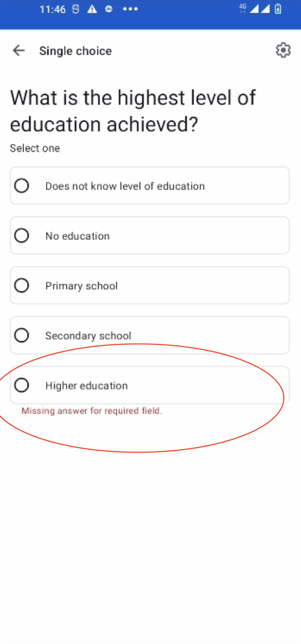
Task: Tap the "Missing answer for required field" error
Action: 92,411
